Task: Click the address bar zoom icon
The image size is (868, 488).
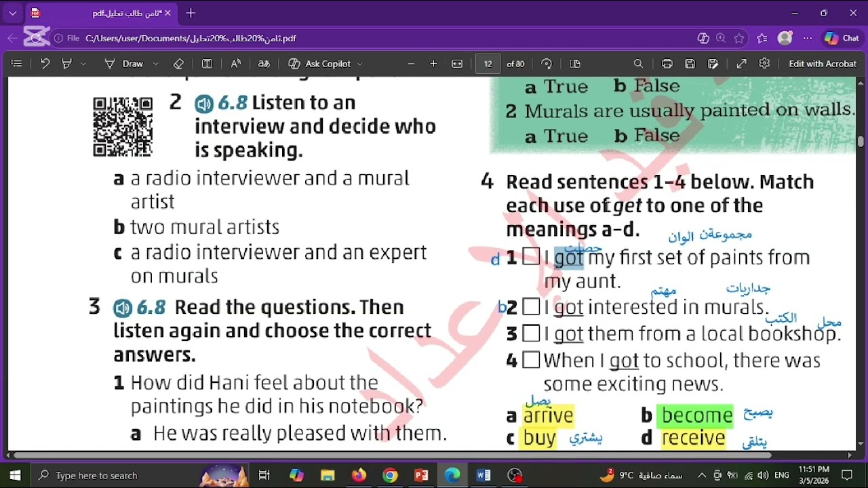Action: 721,39
